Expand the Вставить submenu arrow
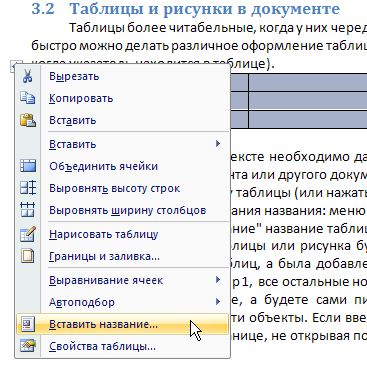Image resolution: width=367 pixels, height=373 pixels. point(218,144)
